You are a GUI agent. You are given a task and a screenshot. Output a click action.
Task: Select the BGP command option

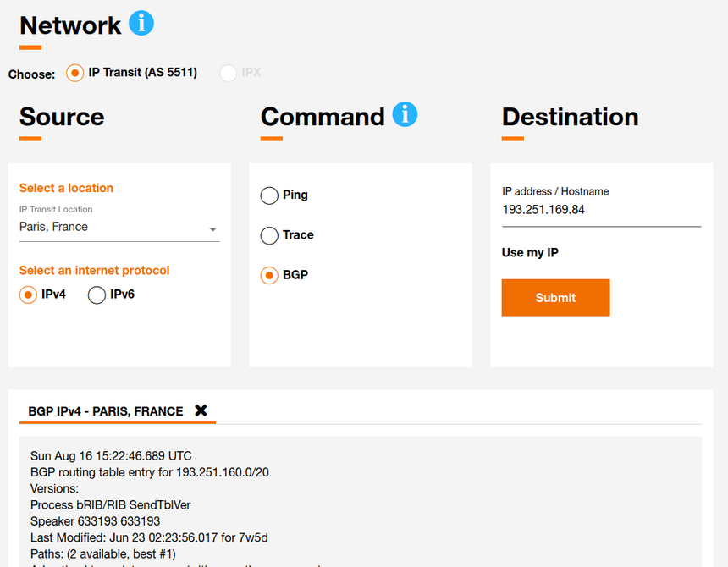(269, 276)
